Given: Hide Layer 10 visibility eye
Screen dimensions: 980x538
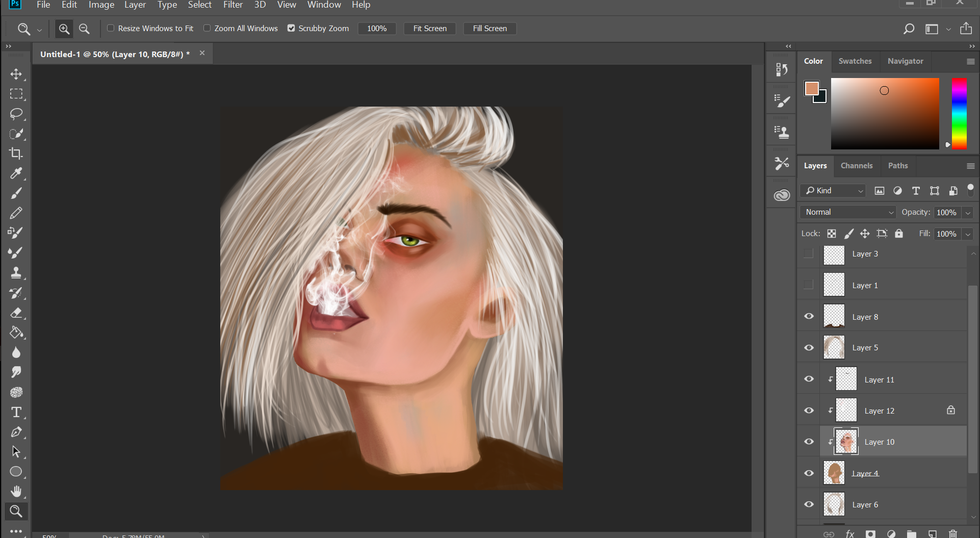Looking at the screenshot, I should 809,442.
